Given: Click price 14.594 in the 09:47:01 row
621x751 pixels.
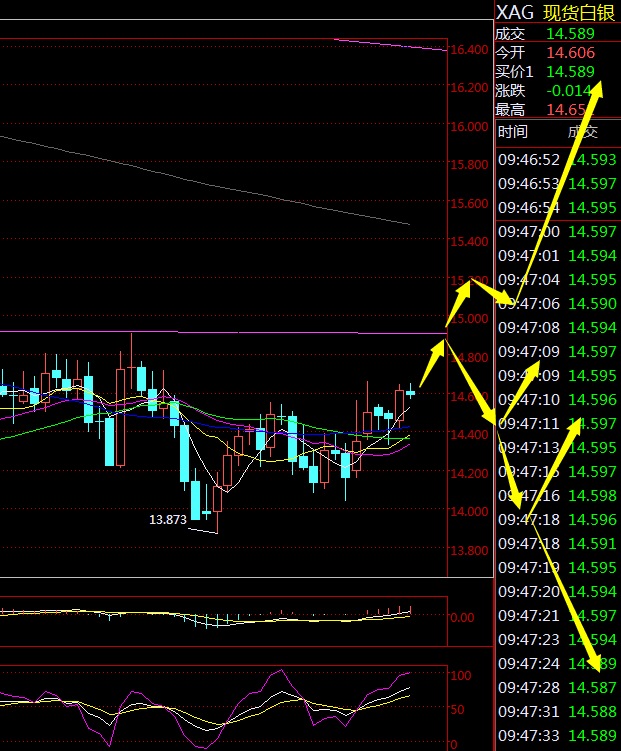Looking at the screenshot, I should point(592,256).
